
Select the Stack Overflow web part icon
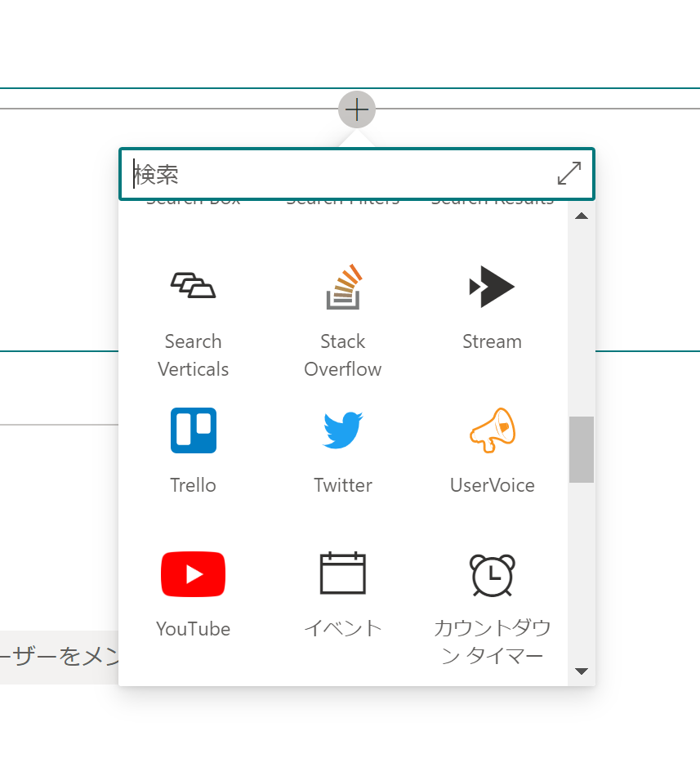point(343,287)
